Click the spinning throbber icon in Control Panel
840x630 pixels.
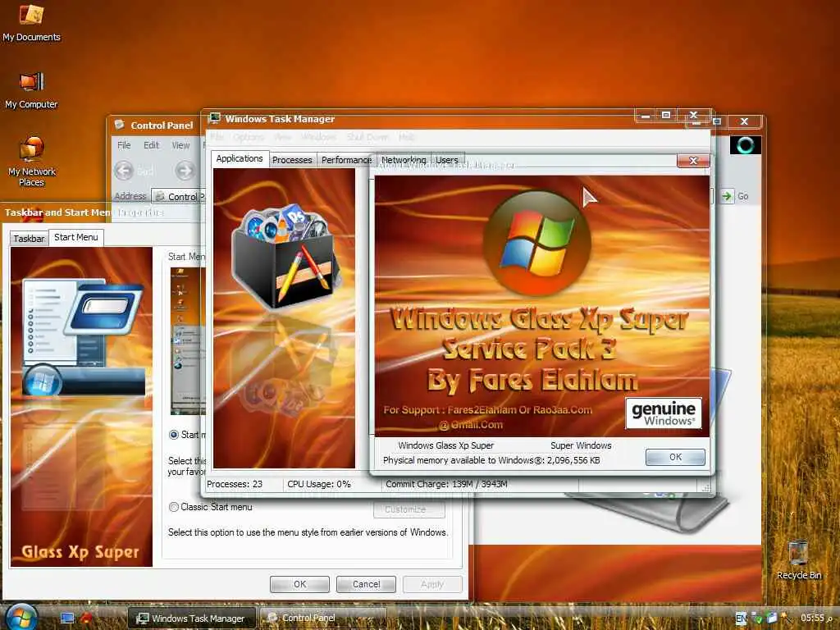coord(745,144)
